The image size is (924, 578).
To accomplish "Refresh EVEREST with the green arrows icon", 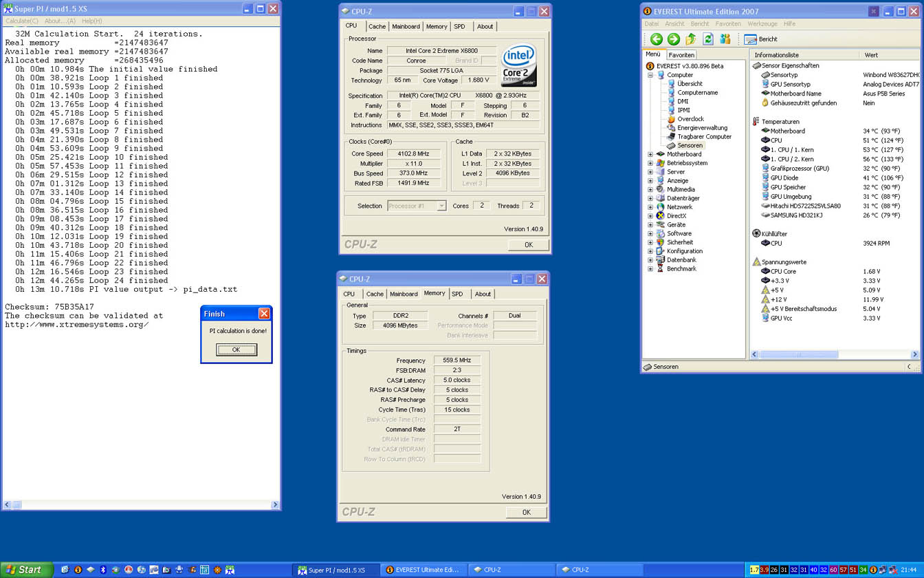I will point(707,39).
